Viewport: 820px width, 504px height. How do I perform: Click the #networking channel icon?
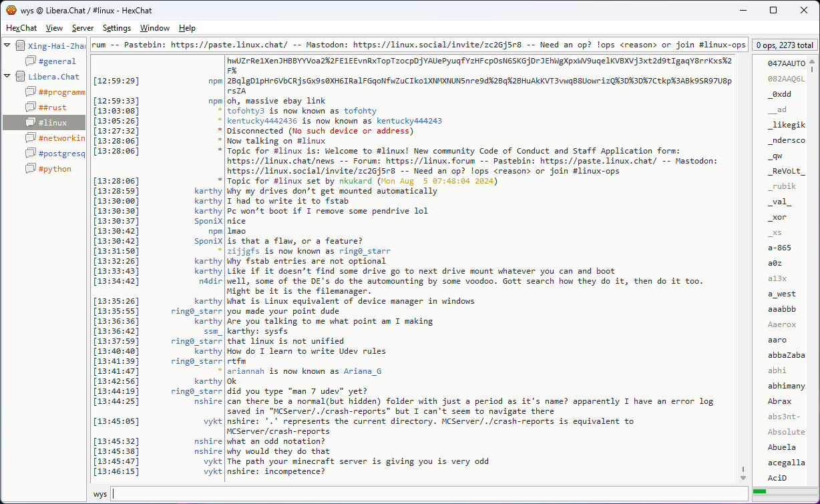tap(31, 138)
